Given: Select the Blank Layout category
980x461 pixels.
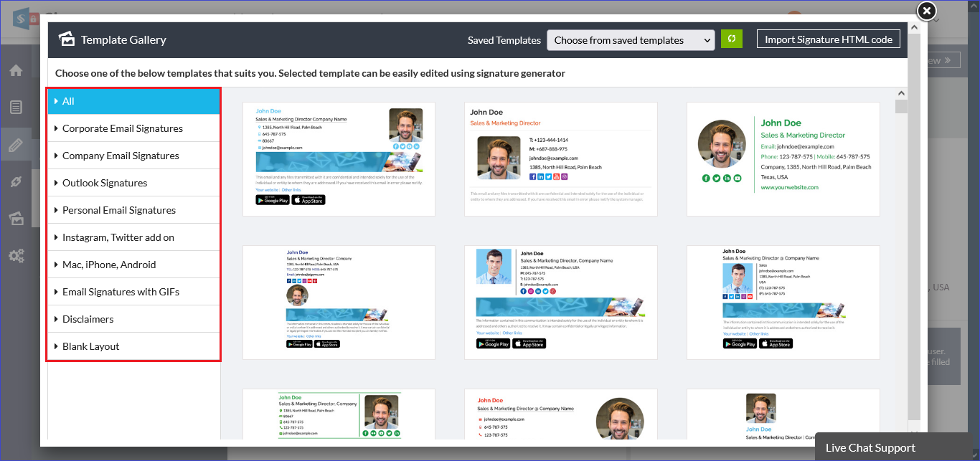Looking at the screenshot, I should [90, 346].
